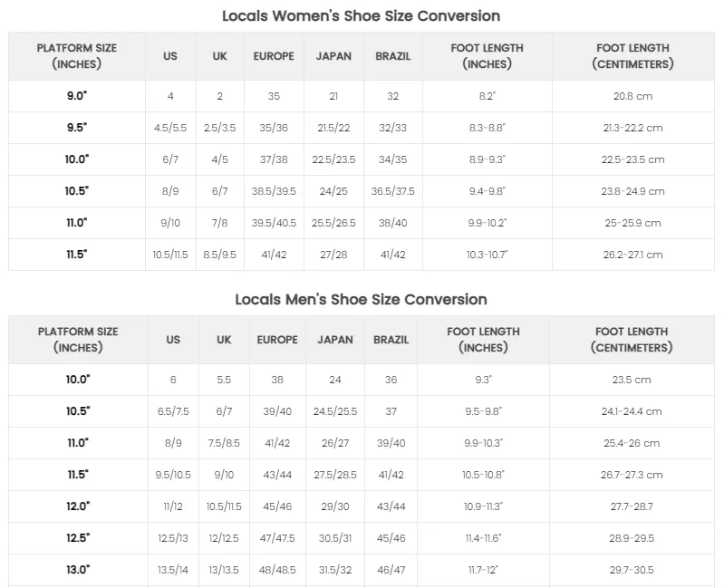Click the '8.2"' foot length cell
Viewport: 724px width, 588px height.
(x=487, y=96)
